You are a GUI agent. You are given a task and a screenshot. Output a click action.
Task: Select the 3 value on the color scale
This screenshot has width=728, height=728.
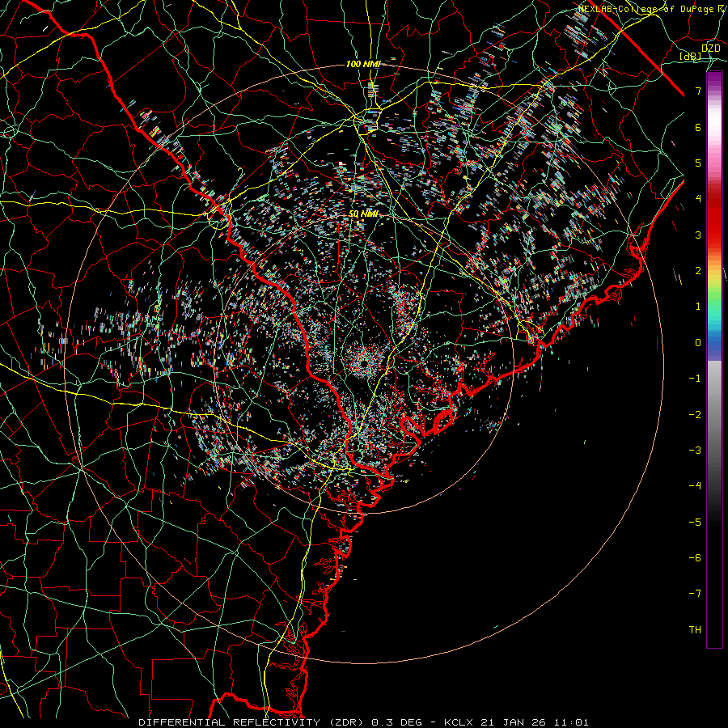point(698,235)
